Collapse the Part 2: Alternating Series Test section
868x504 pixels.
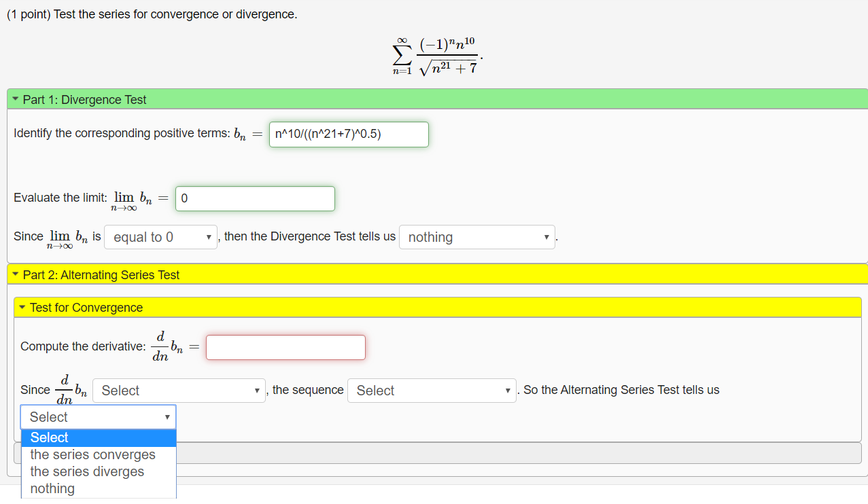click(x=16, y=274)
